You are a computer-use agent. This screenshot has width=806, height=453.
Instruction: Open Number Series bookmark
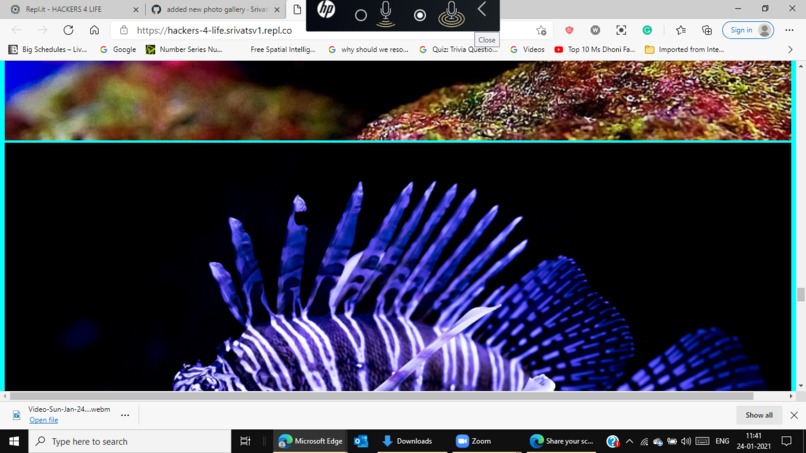tap(184, 49)
